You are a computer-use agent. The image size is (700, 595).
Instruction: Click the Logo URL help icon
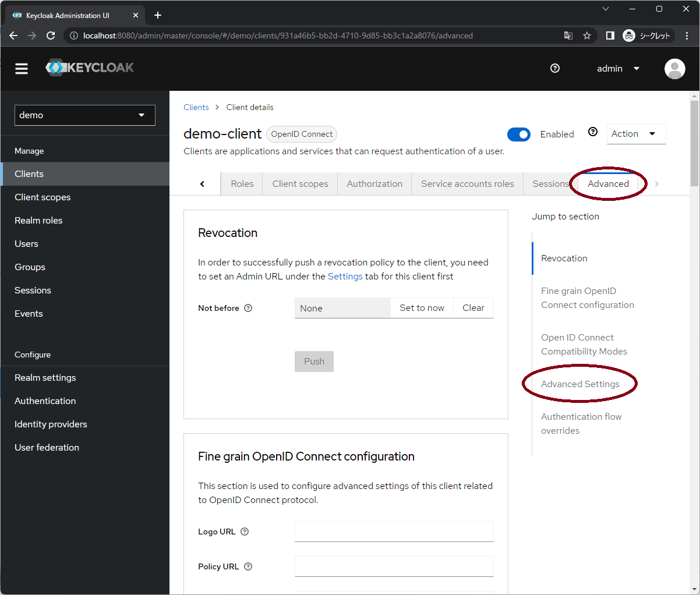244,531
